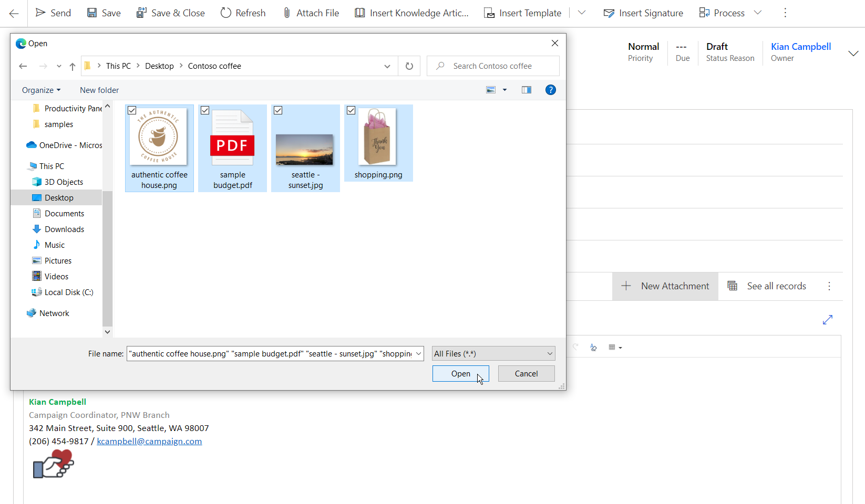Click the Search Contoso coffee field
The height and width of the screenshot is (504, 865).
point(492,66)
